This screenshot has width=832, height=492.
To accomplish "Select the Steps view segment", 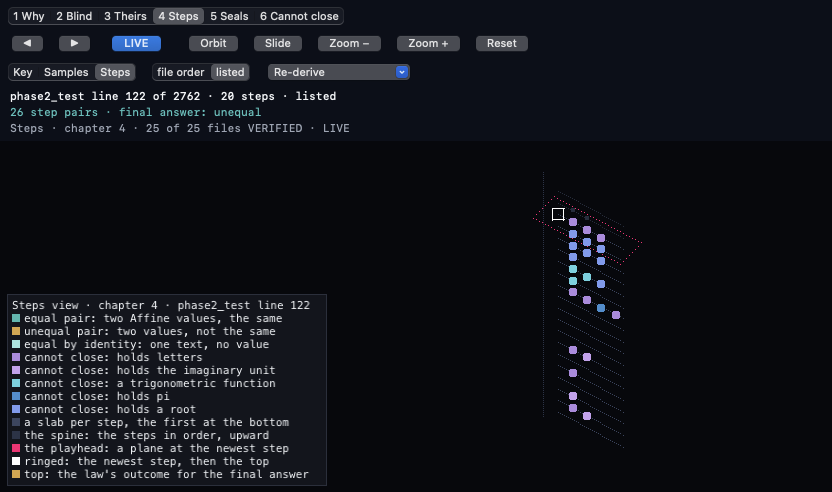I will [x=115, y=72].
